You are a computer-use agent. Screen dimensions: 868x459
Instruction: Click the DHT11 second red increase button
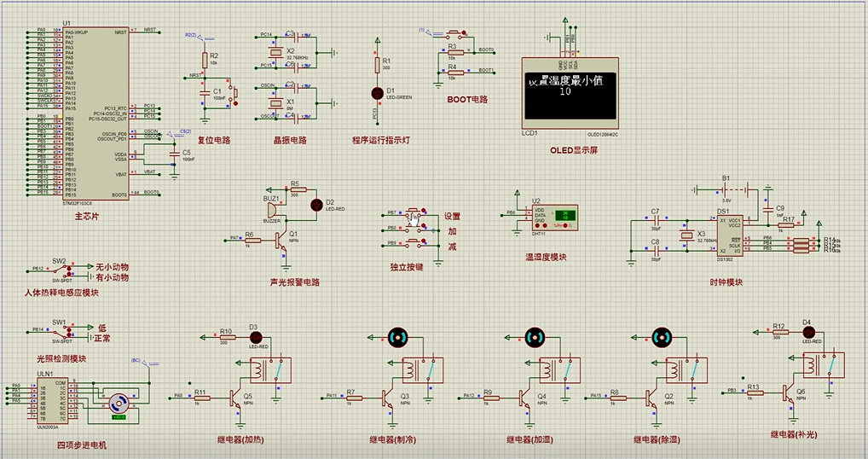(x=544, y=226)
